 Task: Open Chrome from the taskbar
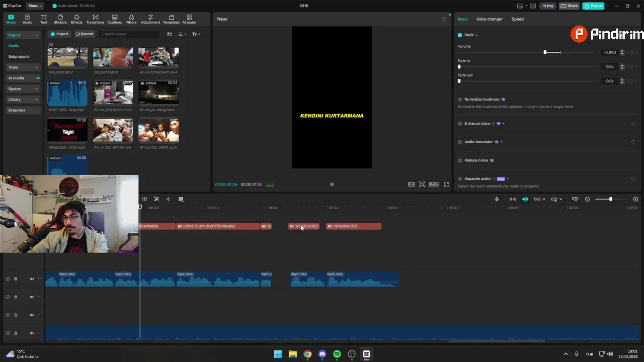pyautogui.click(x=307, y=354)
